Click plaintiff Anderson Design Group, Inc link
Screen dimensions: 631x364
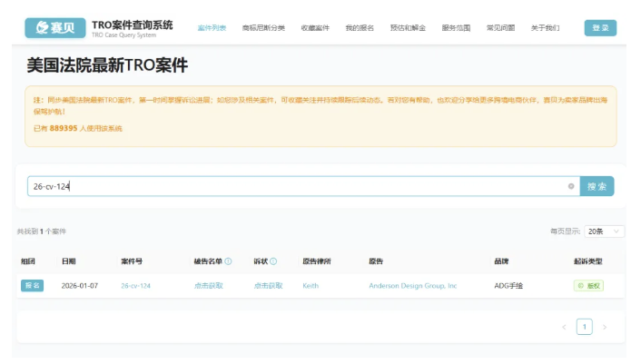click(x=412, y=285)
